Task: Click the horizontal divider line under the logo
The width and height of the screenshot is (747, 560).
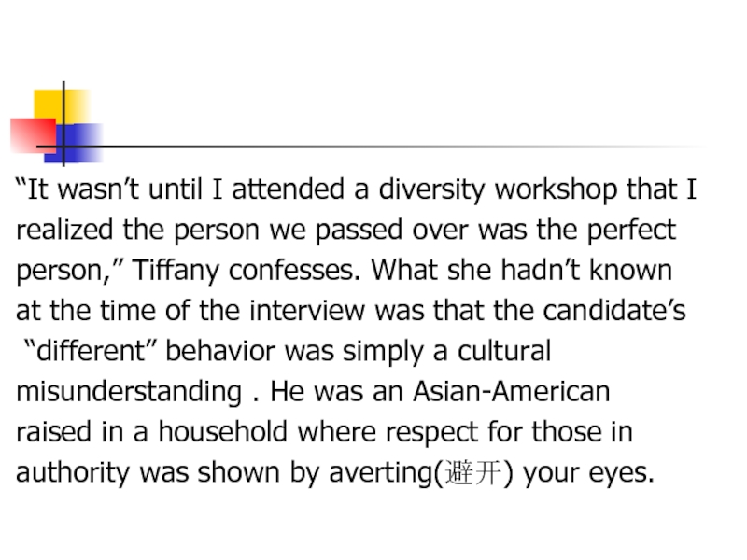Action: [x=373, y=147]
